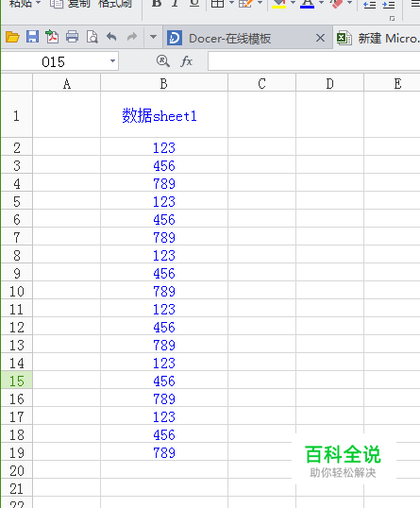Click empty cell D8
Screen dimensions: 420x508
[329, 255]
